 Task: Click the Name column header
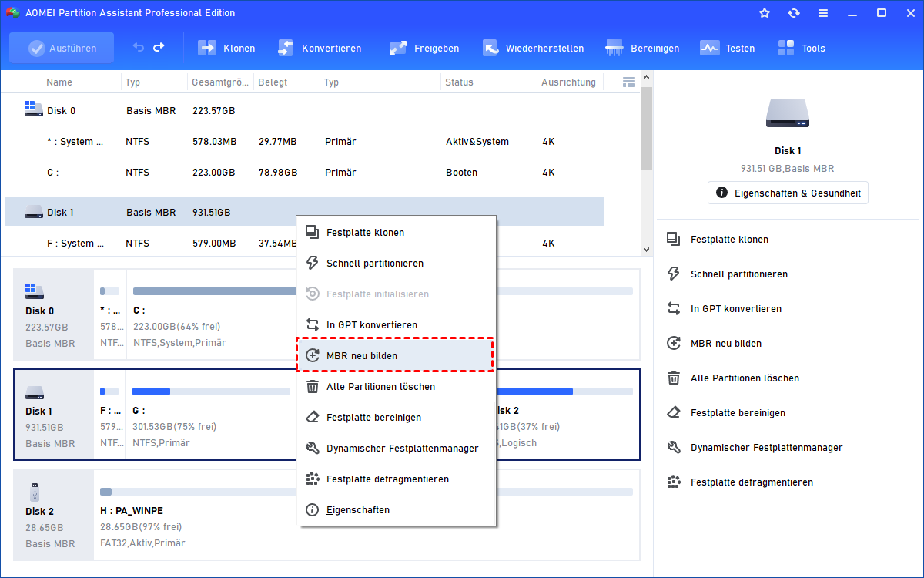[59, 82]
